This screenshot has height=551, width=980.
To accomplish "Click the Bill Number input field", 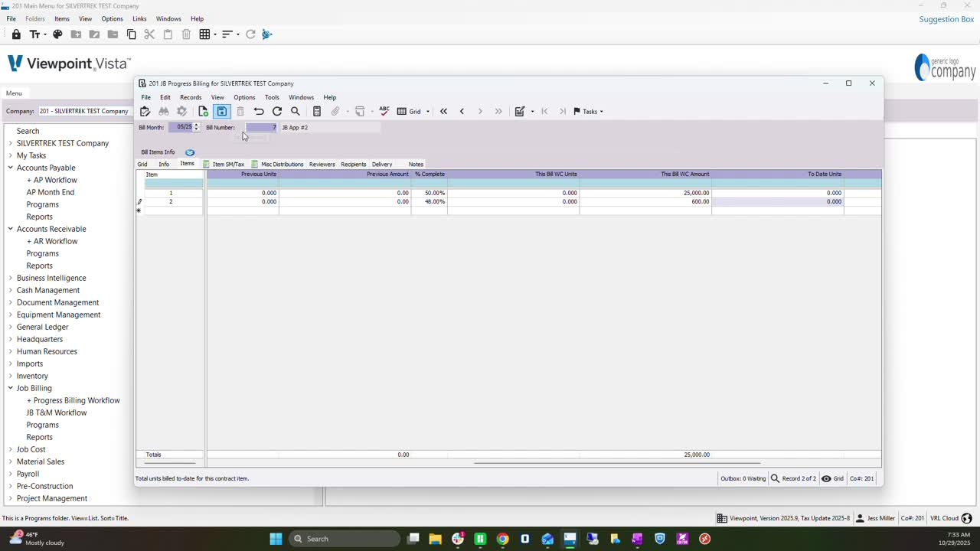I will pyautogui.click(x=261, y=127).
